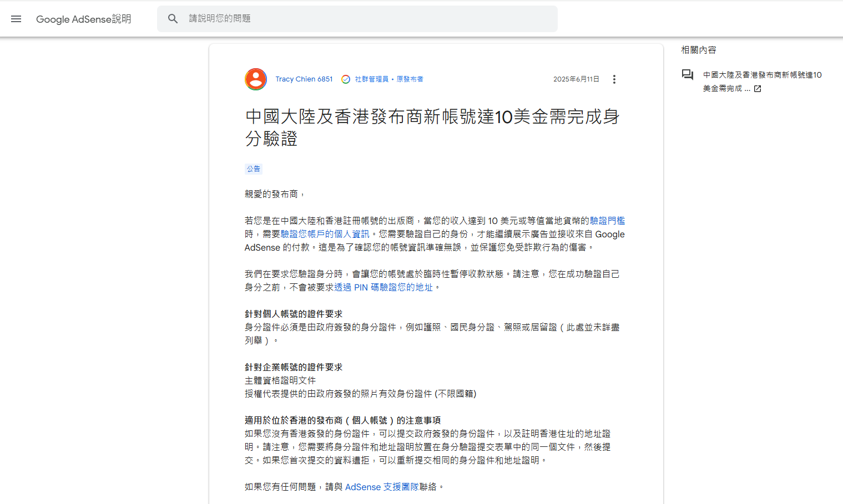Click the post date 2025年6月11日
This screenshot has height=504, width=843.
pos(576,79)
